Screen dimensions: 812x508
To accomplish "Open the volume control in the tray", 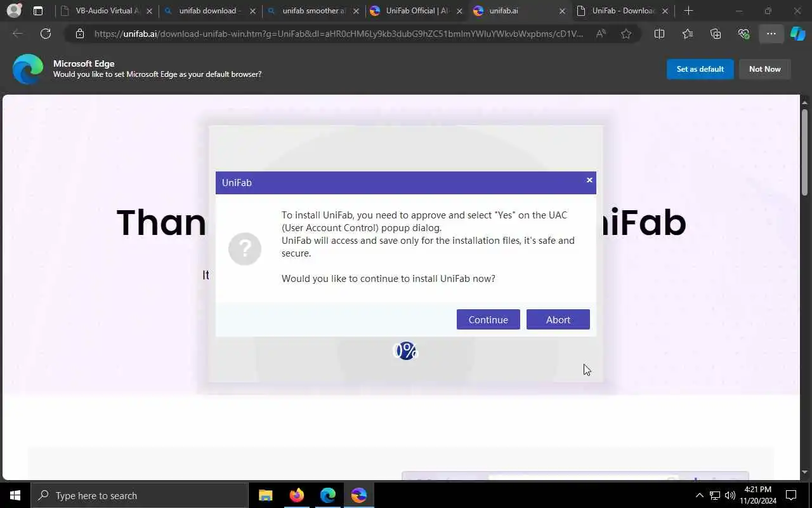I will tap(730, 495).
